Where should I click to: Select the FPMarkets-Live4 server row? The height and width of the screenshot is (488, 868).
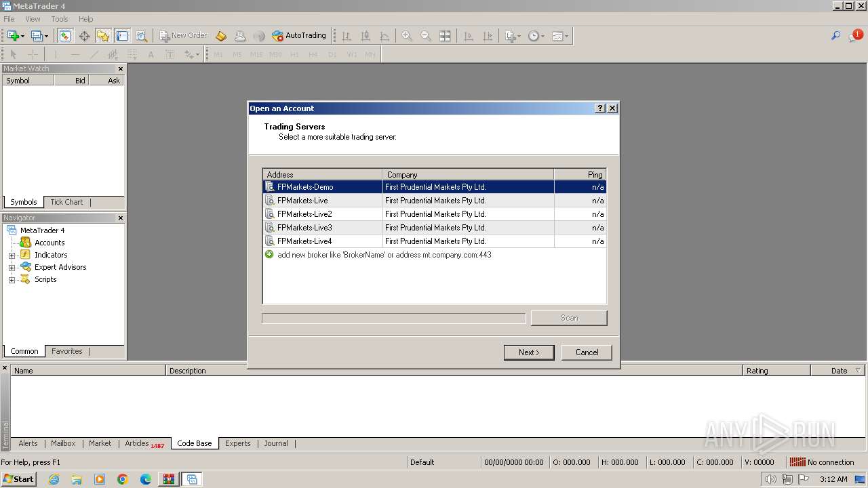[x=434, y=241]
